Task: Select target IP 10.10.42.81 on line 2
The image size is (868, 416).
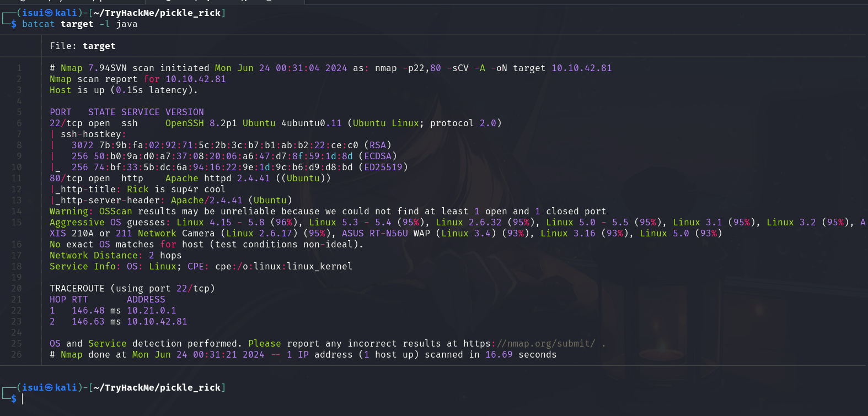Action: pos(195,79)
